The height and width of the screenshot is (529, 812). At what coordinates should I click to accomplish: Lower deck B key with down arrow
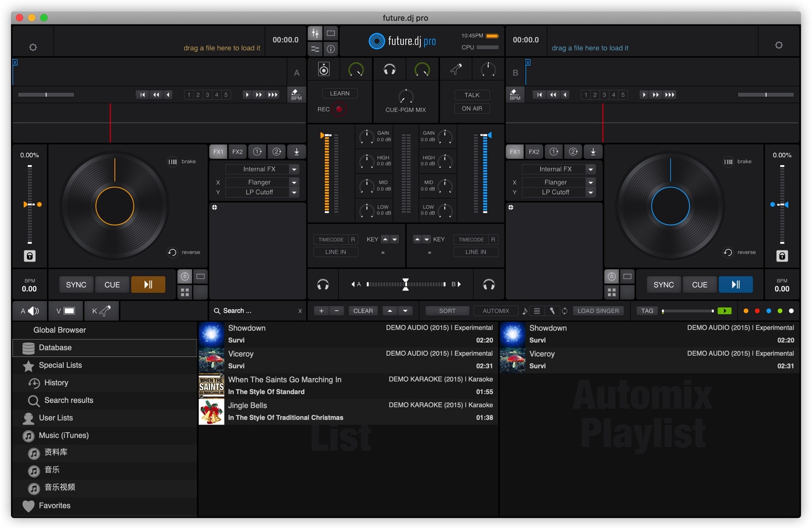pos(427,239)
